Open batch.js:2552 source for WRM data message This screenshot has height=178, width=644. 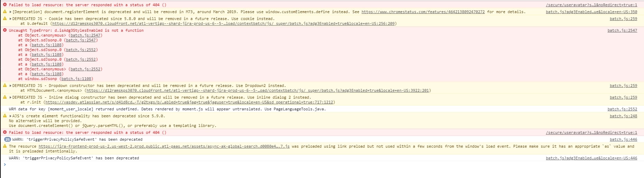(622, 109)
